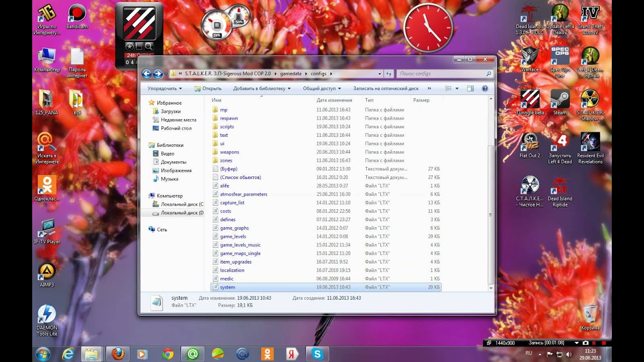The image size is (644, 362).
Task: Launch Flat Out 2 shortcut
Action: click(530, 145)
